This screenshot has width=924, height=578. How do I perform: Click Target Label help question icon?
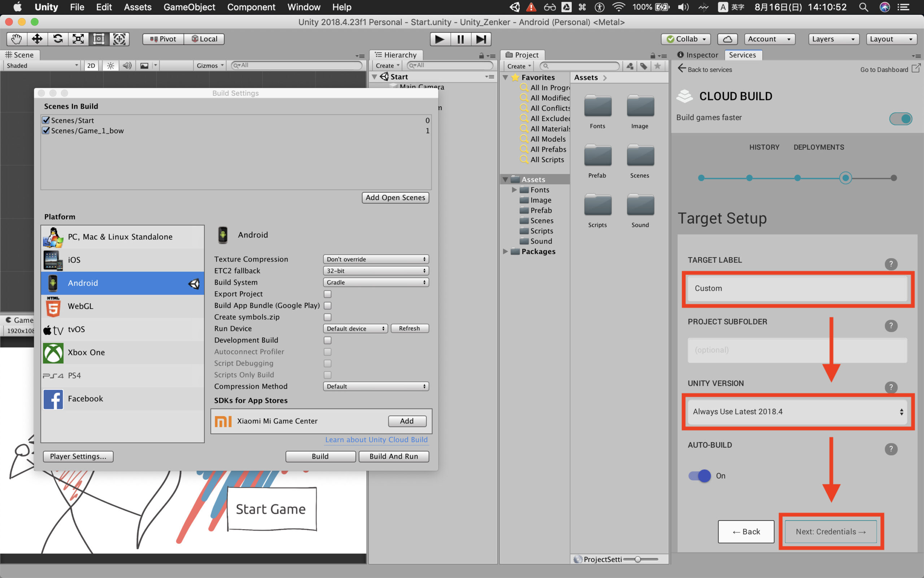coord(891,264)
